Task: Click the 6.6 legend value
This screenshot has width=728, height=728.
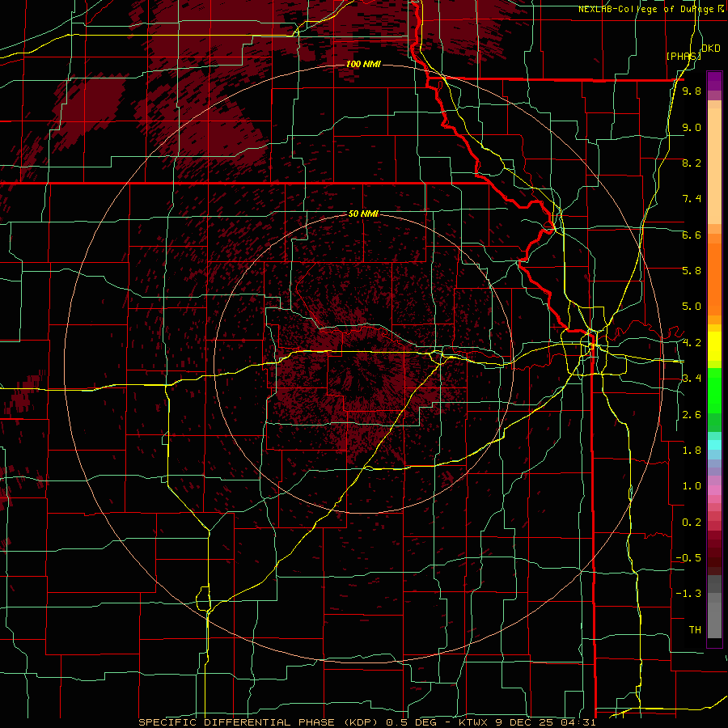Action: 692,235
